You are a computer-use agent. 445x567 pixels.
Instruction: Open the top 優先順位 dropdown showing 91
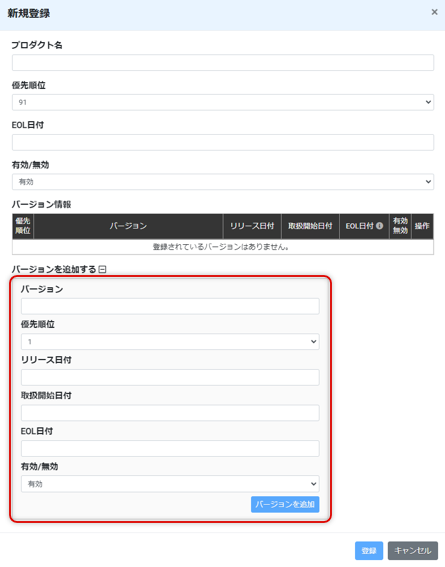click(x=223, y=102)
